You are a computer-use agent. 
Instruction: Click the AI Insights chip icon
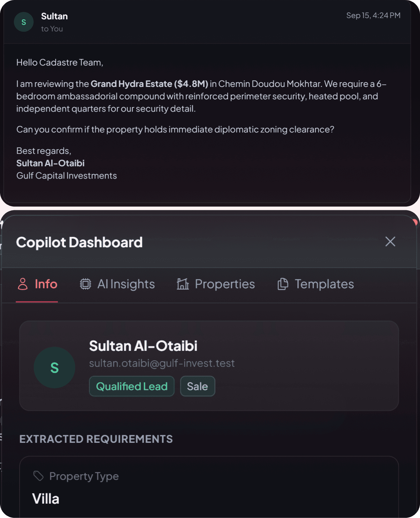pos(85,284)
